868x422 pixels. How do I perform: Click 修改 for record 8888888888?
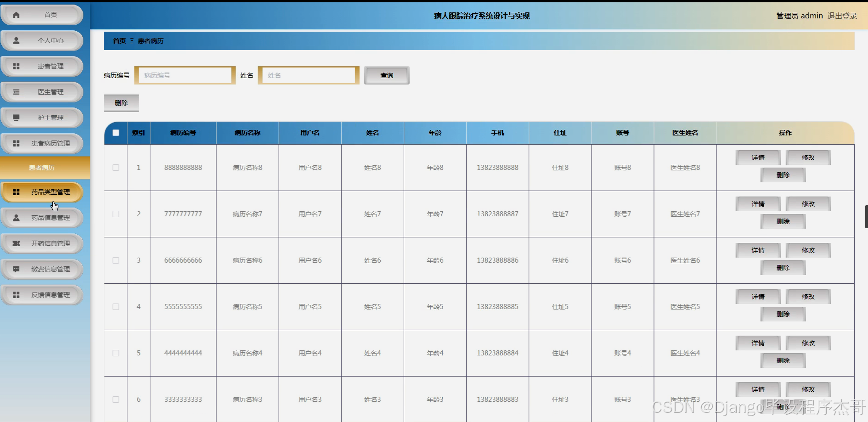click(808, 158)
